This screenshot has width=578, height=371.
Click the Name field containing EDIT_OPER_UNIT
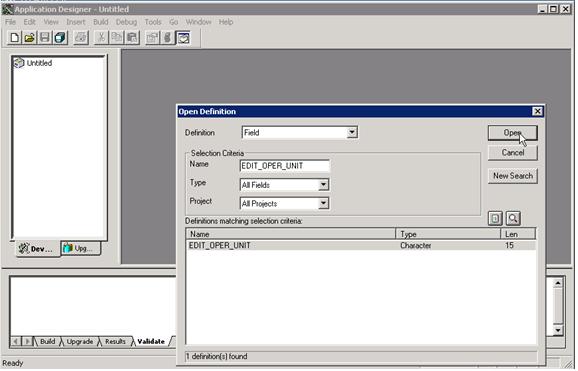pyautogui.click(x=285, y=166)
